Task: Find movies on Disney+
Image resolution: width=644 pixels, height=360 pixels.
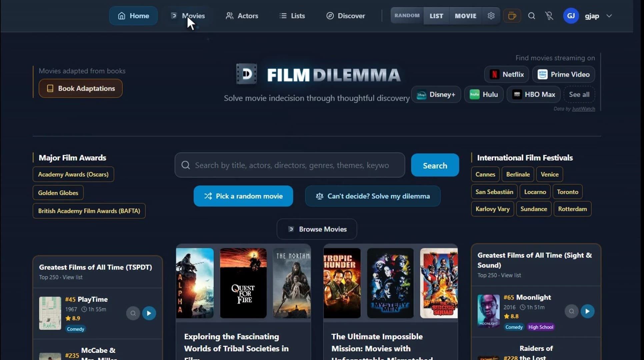Action: 436,94
